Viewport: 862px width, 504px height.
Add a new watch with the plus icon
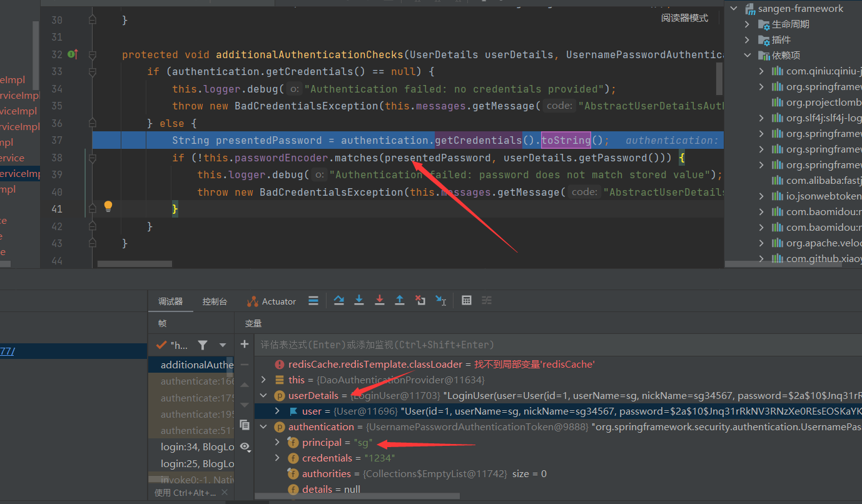point(245,344)
